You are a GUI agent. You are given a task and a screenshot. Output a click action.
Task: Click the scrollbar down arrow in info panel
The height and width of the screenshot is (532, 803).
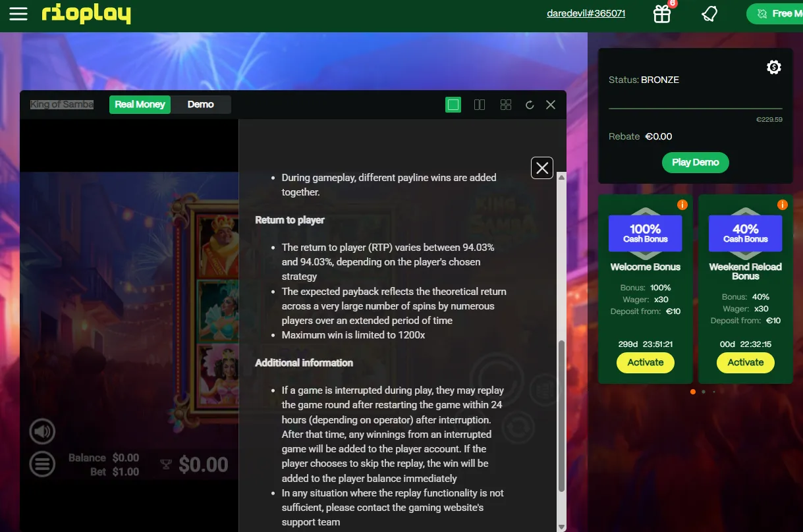[x=561, y=526]
